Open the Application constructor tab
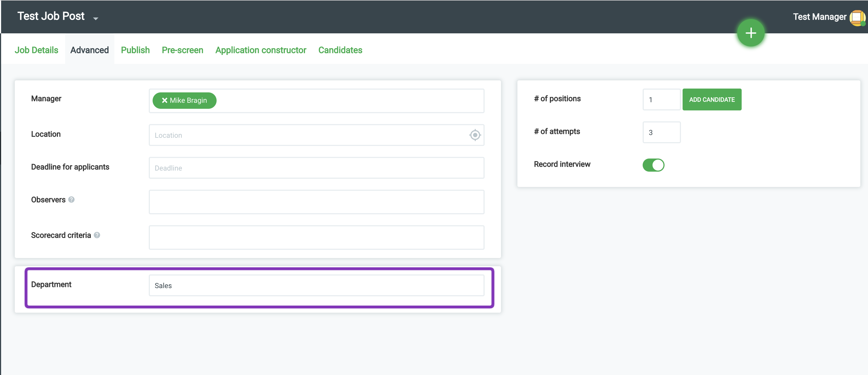Screen dimensions: 868x375 [x=260, y=50]
